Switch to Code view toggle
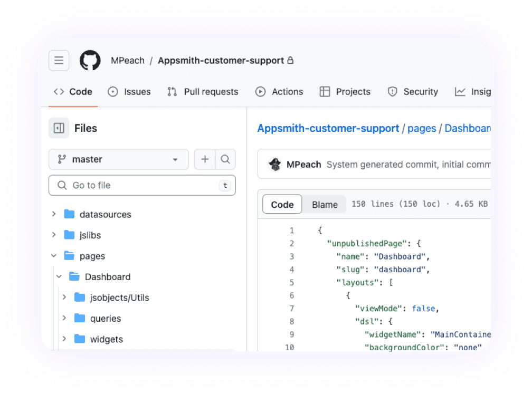Screen dimensions: 532x393 282,205
